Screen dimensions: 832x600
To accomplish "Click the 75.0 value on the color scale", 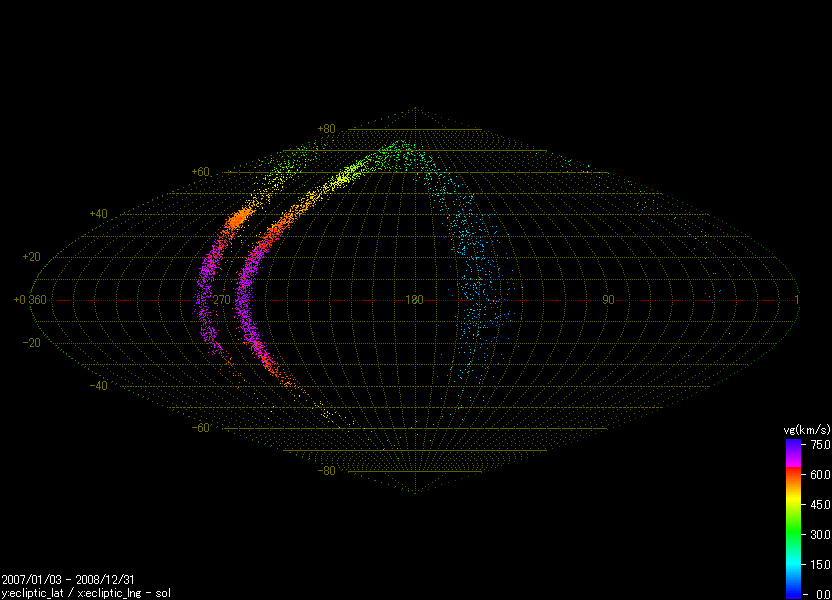I will 820,444.
